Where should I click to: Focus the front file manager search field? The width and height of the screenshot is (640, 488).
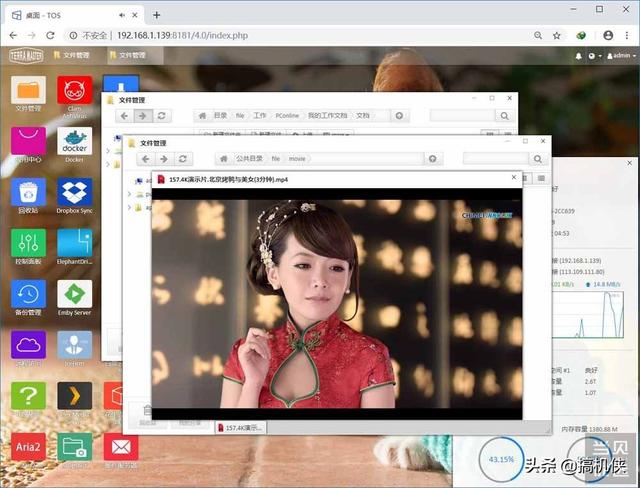click(x=496, y=159)
